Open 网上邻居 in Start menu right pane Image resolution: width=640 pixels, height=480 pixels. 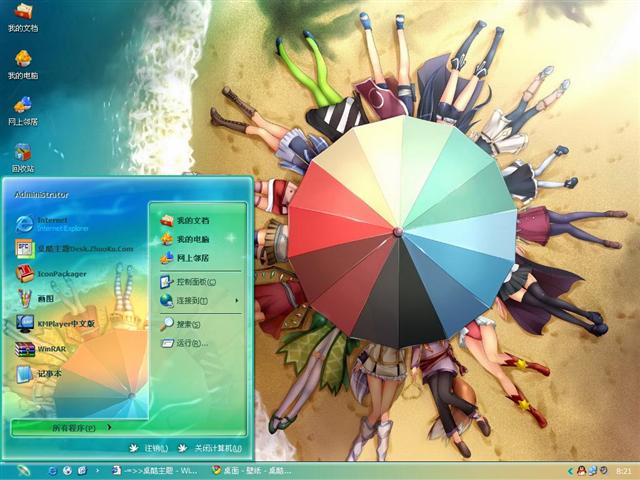tap(184, 258)
